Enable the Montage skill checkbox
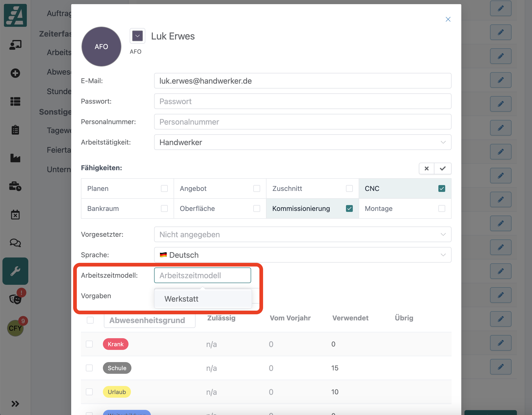The width and height of the screenshot is (532, 415). [x=442, y=208]
